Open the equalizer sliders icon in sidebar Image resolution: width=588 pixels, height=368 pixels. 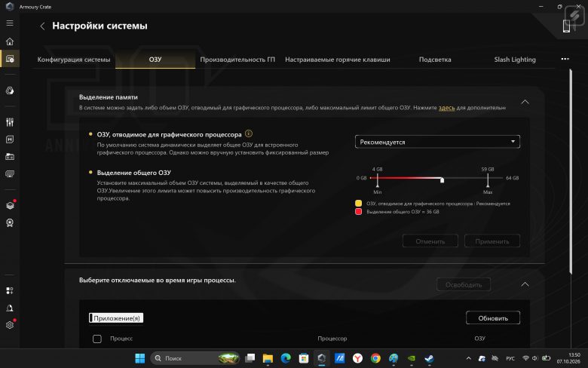pyautogui.click(x=10, y=122)
